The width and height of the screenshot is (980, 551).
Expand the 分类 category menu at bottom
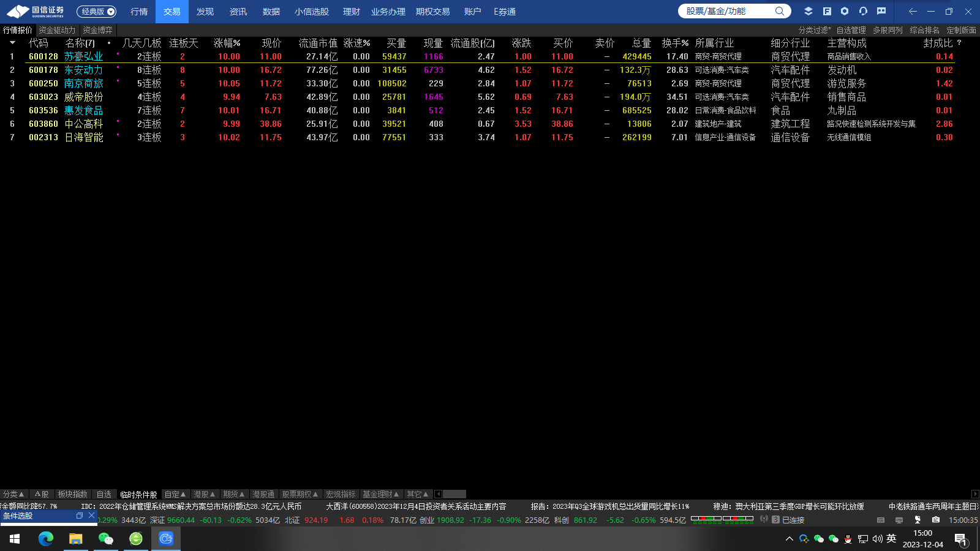[x=13, y=494]
